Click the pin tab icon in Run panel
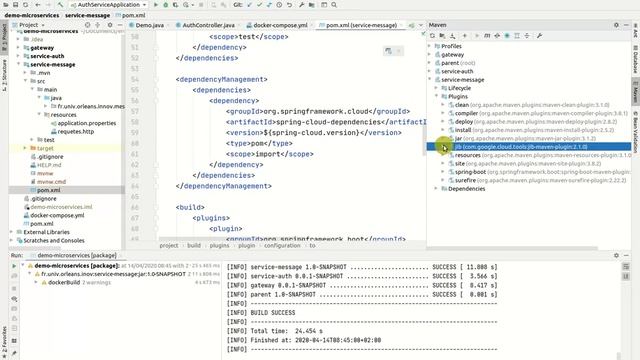Screen dimensions: 640x360 pyautogui.click(x=14, y=353)
